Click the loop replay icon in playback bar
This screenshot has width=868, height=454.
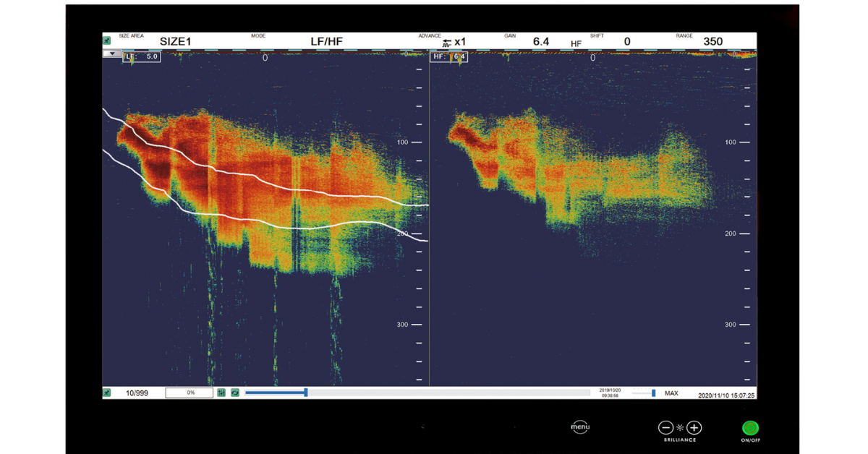pos(235,393)
